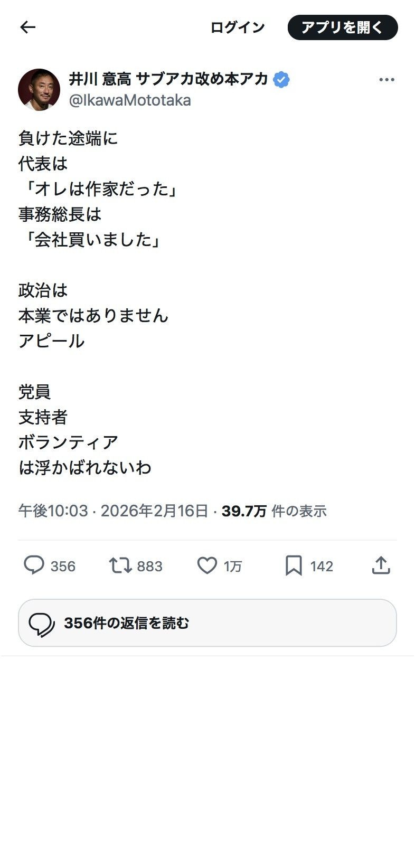Click the 356 reply count number
Screen dimensions: 415x868
63,566
